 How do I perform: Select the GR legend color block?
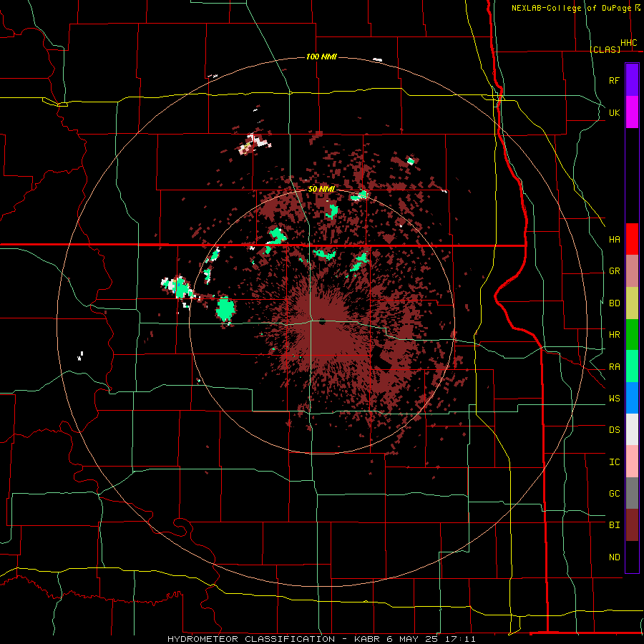pyautogui.click(x=632, y=271)
